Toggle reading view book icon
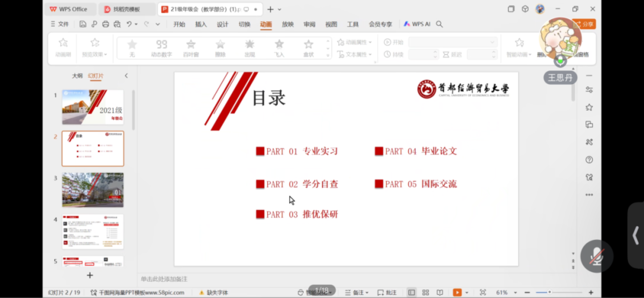Screen dimensions: 644x298 (440, 292)
